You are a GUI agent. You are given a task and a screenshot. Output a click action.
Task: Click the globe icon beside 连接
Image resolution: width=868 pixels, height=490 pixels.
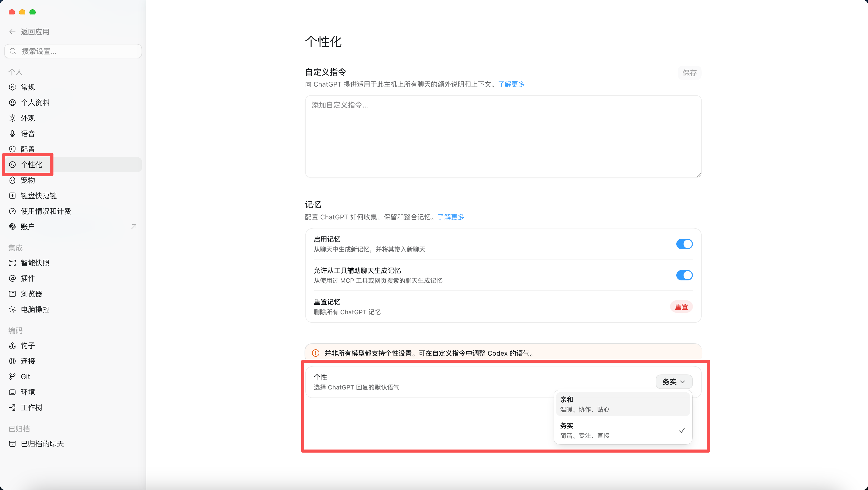(x=12, y=361)
